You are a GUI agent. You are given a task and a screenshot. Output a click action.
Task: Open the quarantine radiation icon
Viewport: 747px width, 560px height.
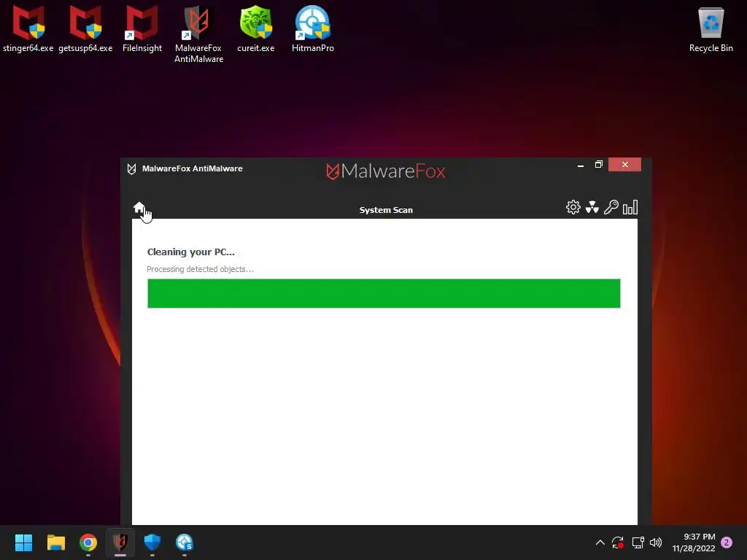592,207
